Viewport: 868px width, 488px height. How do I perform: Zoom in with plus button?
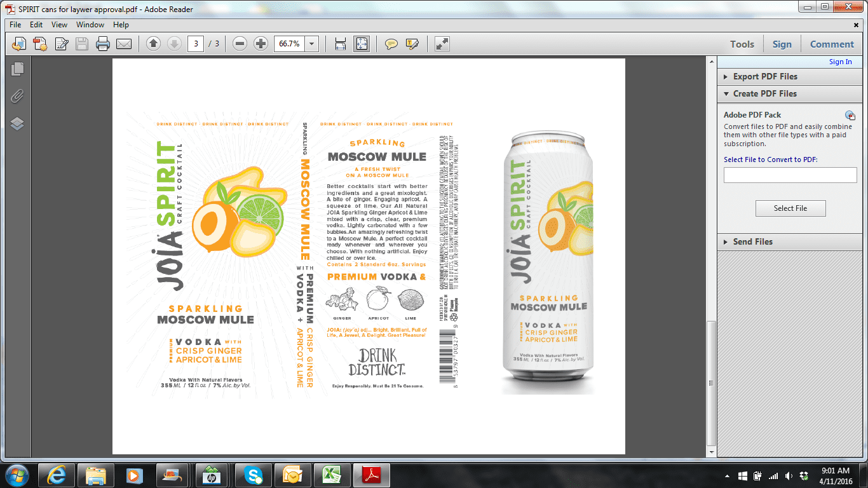tap(261, 44)
